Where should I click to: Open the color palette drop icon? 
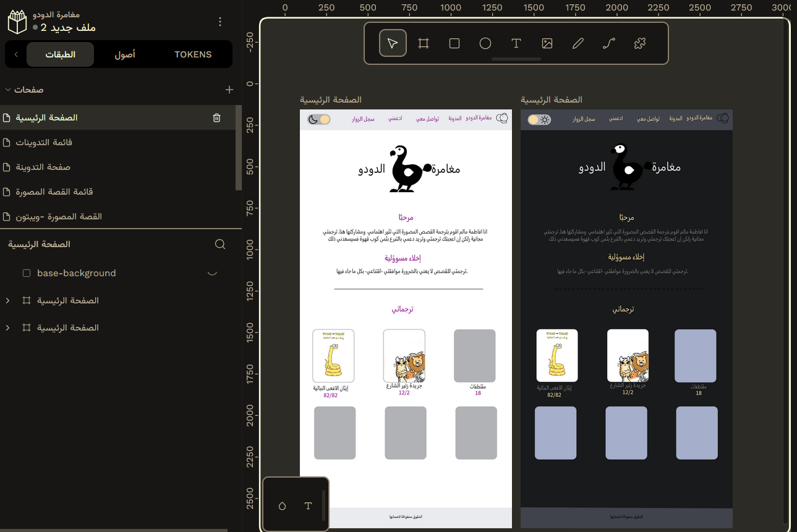[x=283, y=506]
